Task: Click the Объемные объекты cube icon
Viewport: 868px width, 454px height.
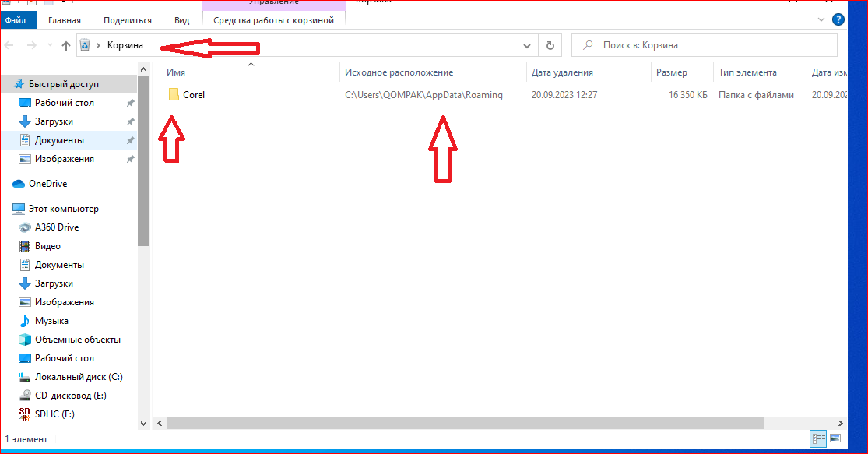Action: click(24, 340)
